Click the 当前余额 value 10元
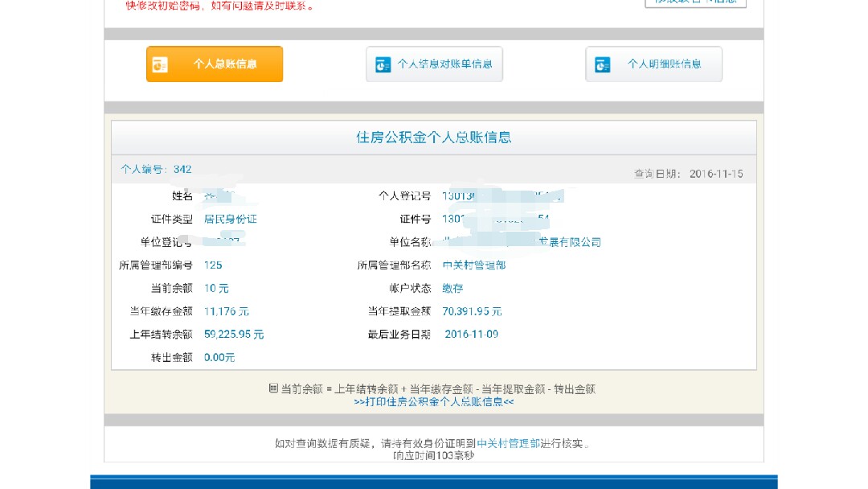 216,288
